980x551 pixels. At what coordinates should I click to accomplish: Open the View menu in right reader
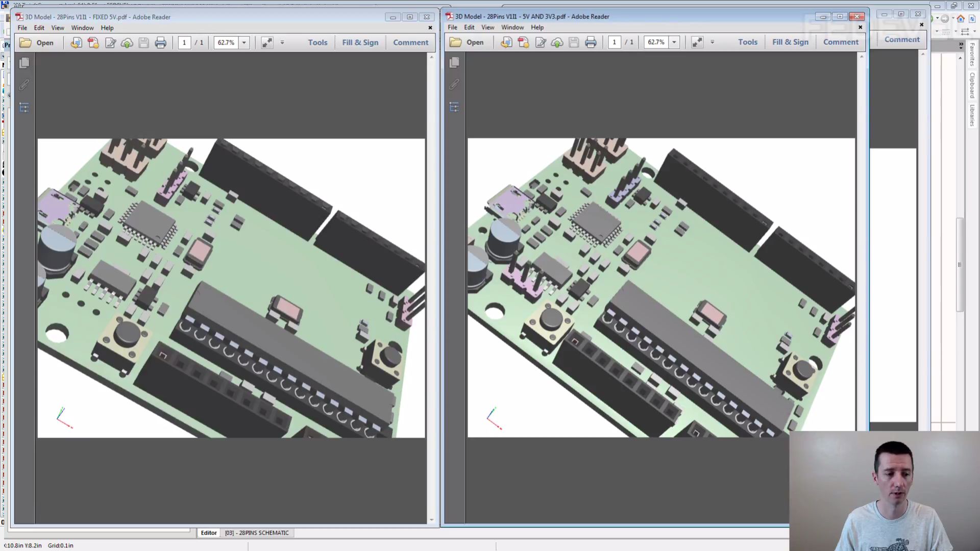tap(487, 28)
